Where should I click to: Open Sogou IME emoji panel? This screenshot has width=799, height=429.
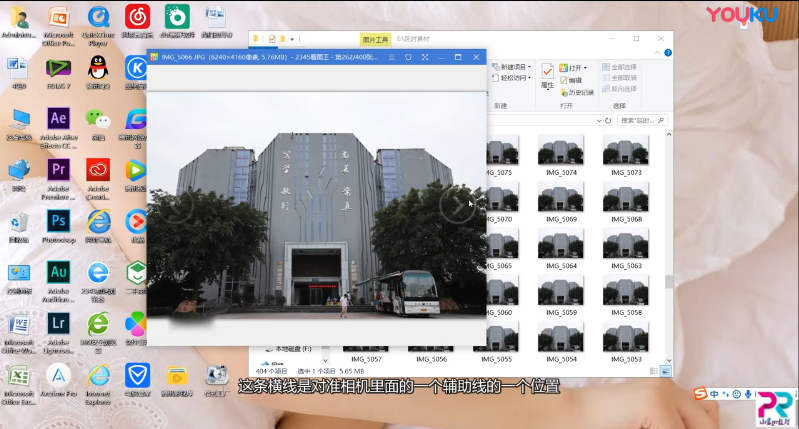tap(737, 394)
